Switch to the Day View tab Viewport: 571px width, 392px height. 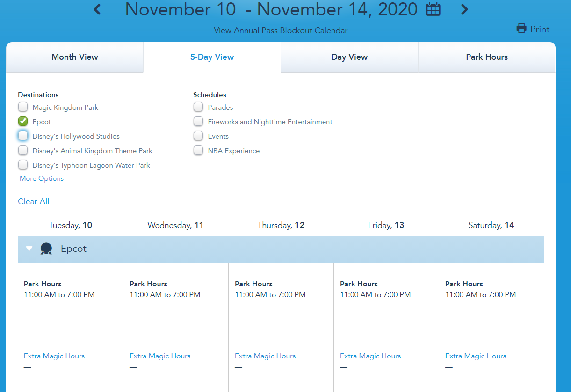349,57
